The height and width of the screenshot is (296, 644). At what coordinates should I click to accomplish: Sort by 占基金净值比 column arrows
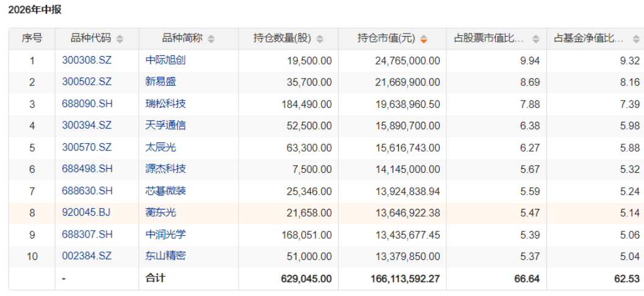click(x=636, y=39)
